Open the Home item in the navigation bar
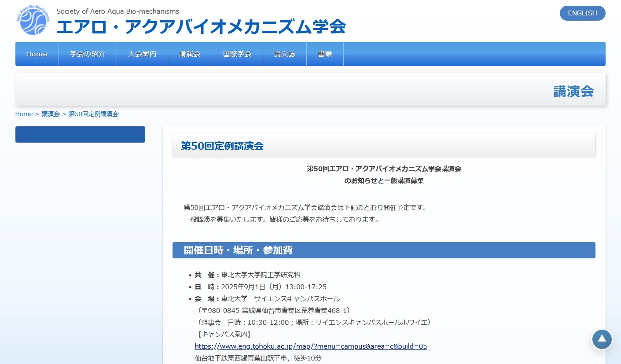 pos(37,54)
